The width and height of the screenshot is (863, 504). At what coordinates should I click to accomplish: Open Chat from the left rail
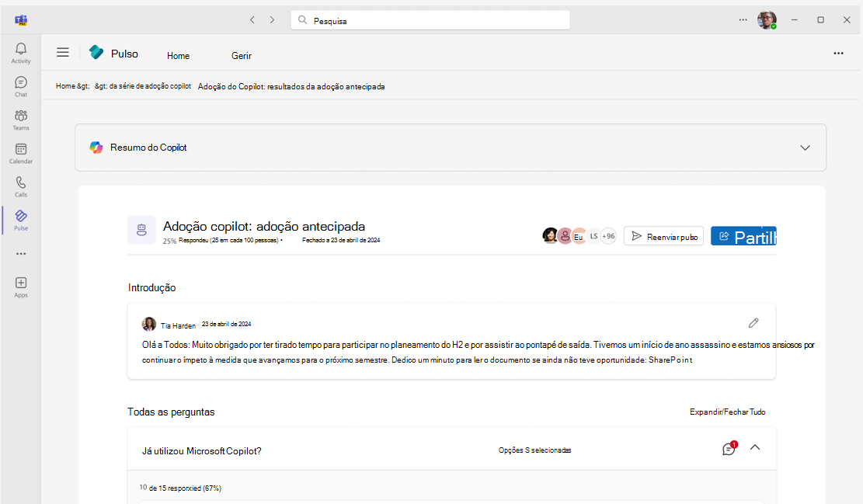[21, 86]
